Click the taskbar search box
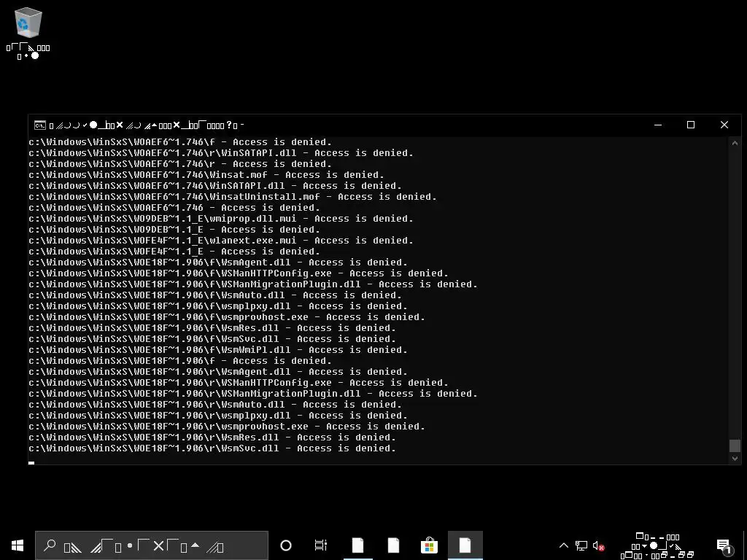 [152, 545]
